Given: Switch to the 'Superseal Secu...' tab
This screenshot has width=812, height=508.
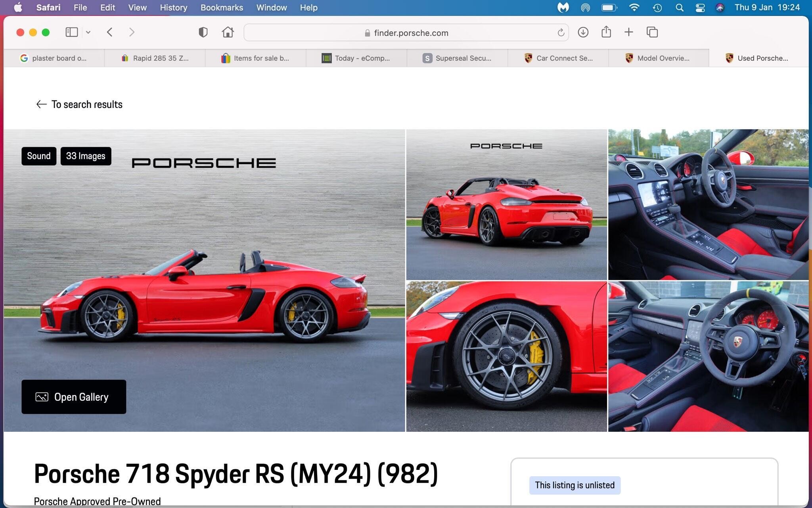Looking at the screenshot, I should click(457, 58).
